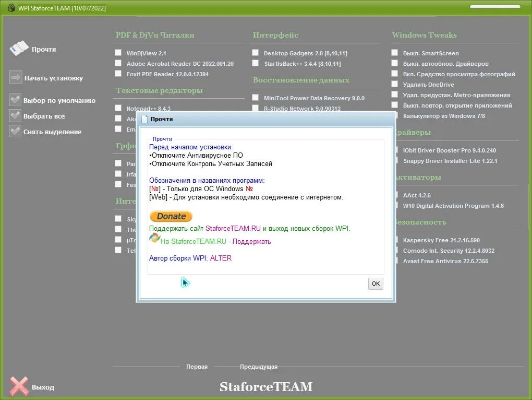The image size is (532, 400).
Task: Click the document icon in Прочти dialog title
Action: pos(144,119)
